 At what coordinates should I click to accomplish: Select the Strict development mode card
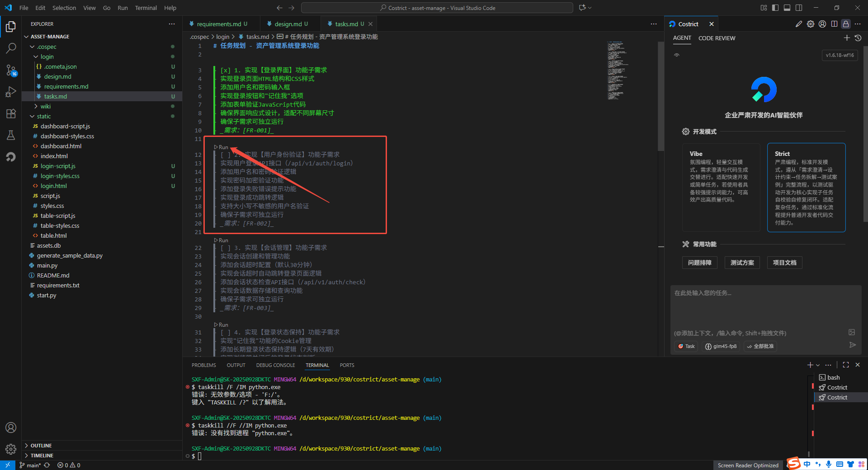point(806,187)
